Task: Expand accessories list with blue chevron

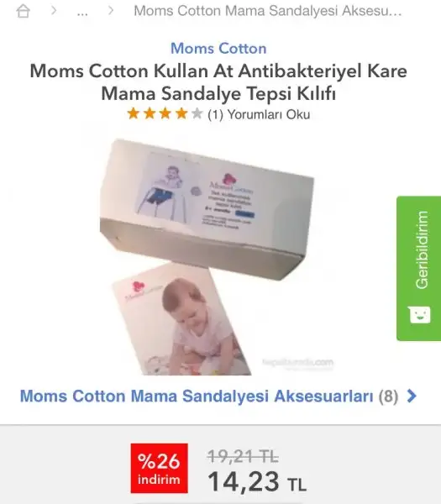Action: point(412,396)
